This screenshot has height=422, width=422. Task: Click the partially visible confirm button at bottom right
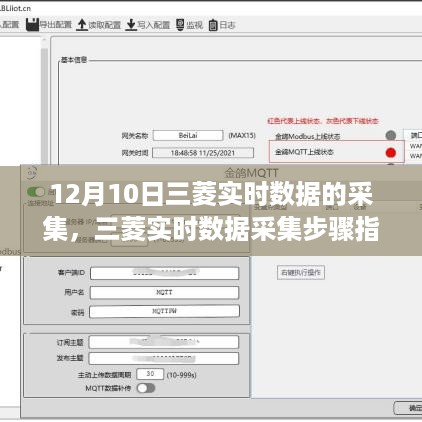[x=408, y=408]
